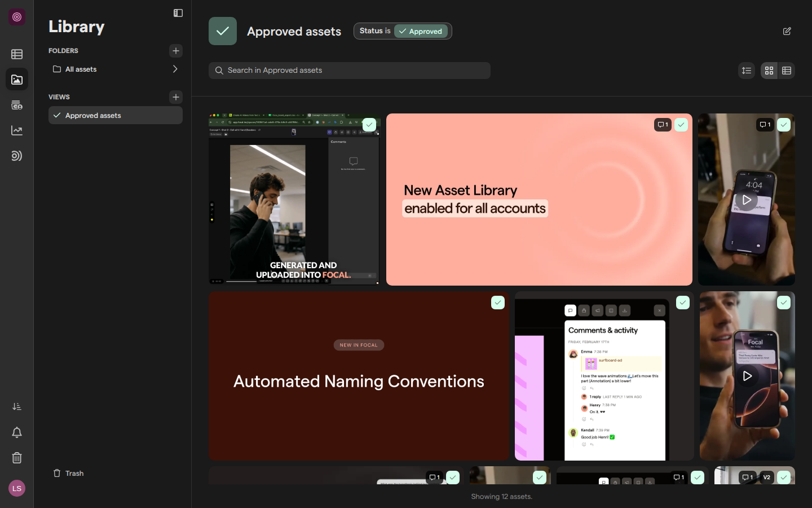Image resolution: width=812 pixels, height=508 pixels.
Task: Select the All assets folder
Action: coord(116,69)
